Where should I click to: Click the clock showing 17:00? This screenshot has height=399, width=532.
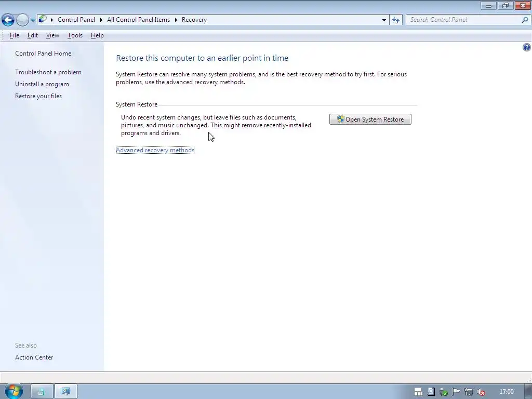pyautogui.click(x=506, y=392)
